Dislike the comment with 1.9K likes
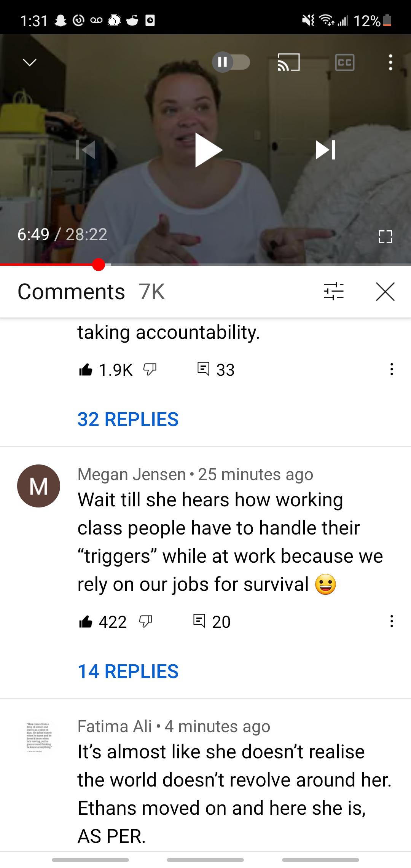Viewport: 411px width, 868px height. 150,370
